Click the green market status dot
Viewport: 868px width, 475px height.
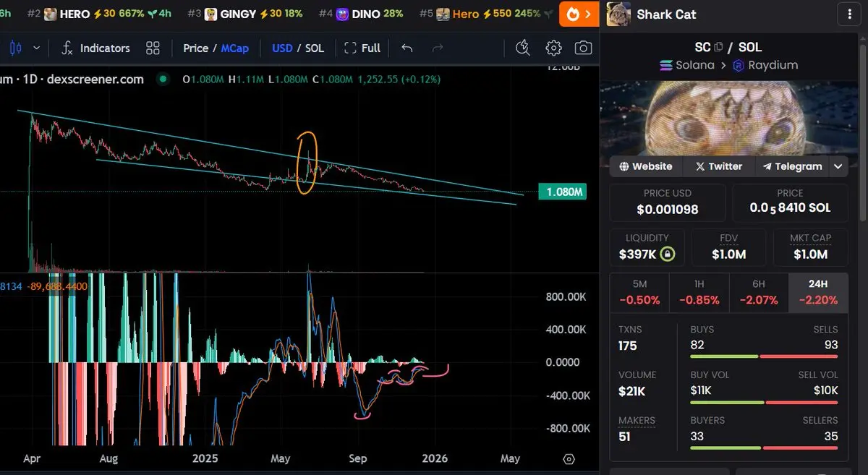163,79
